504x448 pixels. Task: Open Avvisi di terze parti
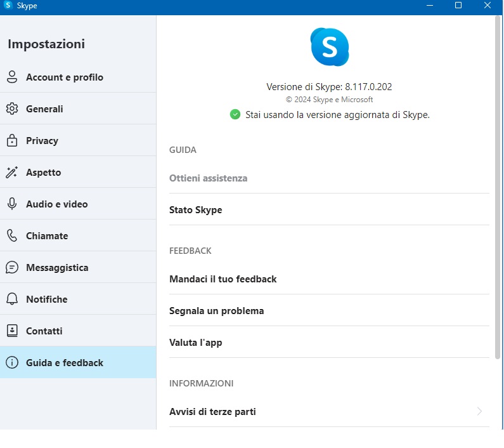coord(329,411)
